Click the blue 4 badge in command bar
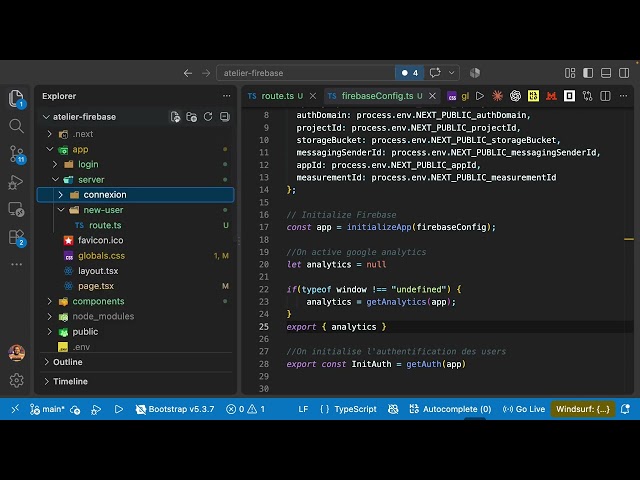This screenshot has width=640, height=480. click(409, 73)
